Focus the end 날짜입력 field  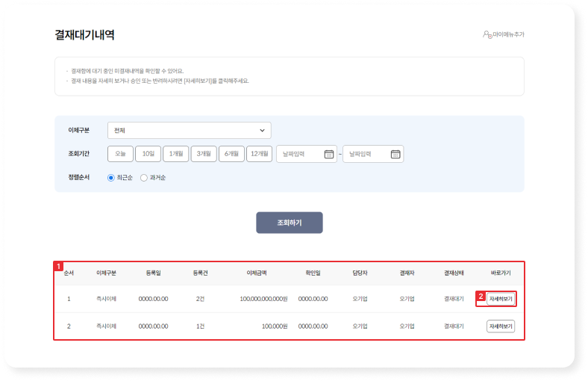[x=373, y=154]
